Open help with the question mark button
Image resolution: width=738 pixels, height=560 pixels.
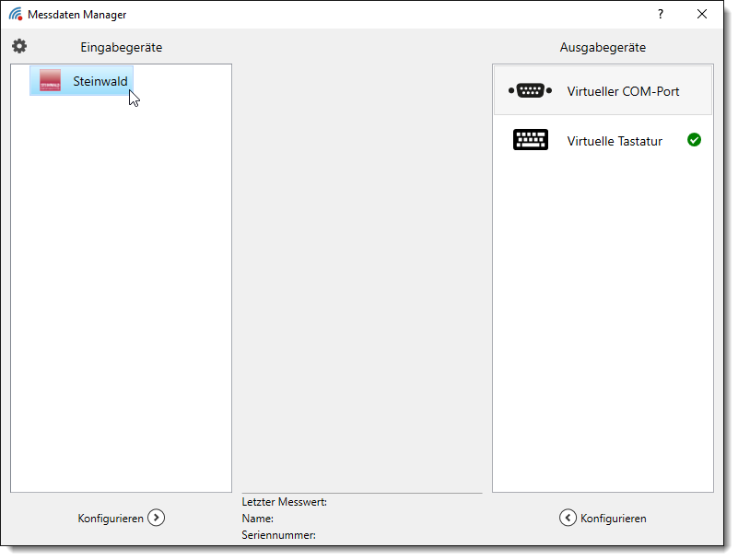click(660, 14)
